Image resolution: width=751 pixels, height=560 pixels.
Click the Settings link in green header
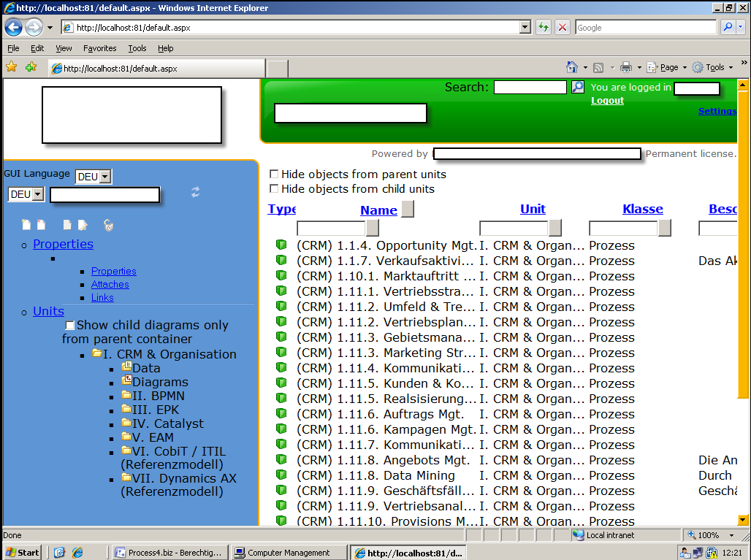click(x=717, y=111)
